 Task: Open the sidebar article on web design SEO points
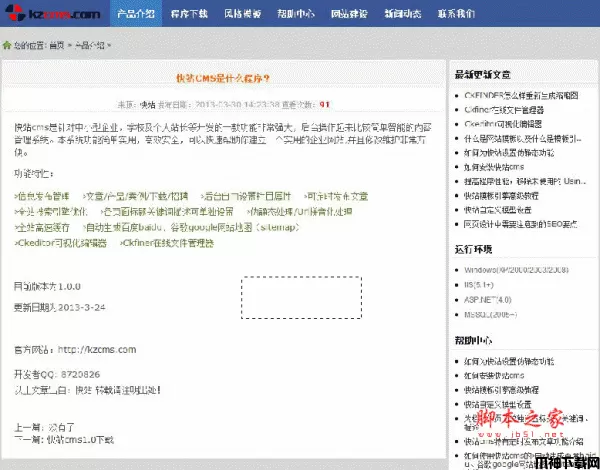click(520, 224)
